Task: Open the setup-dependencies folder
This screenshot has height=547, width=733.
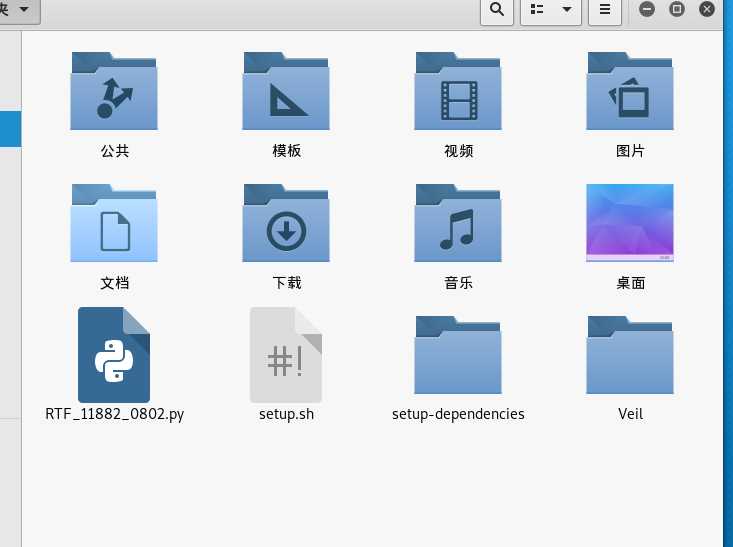Action: pos(458,355)
